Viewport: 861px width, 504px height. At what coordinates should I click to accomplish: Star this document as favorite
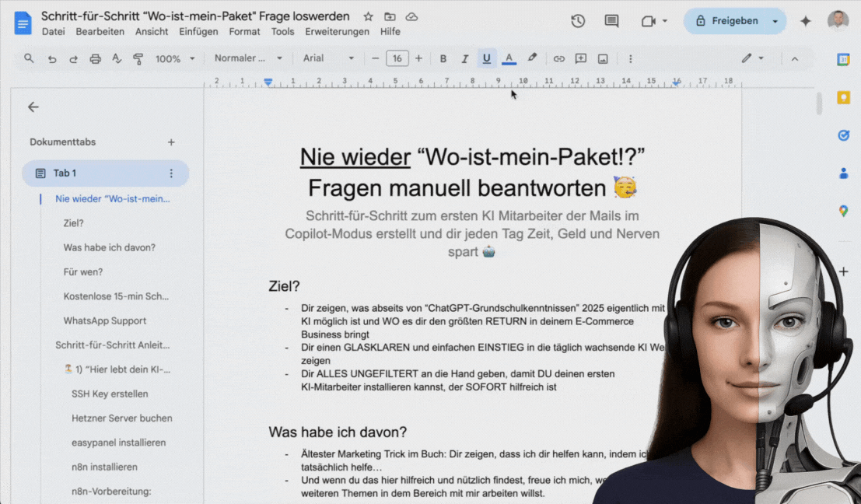(369, 16)
